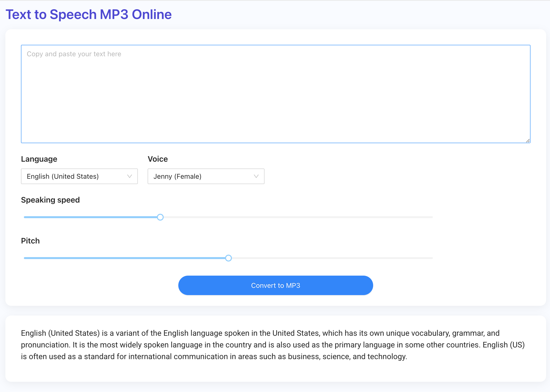Click the Text to Speech MP3 Online title
The image size is (550, 392).
(x=89, y=14)
